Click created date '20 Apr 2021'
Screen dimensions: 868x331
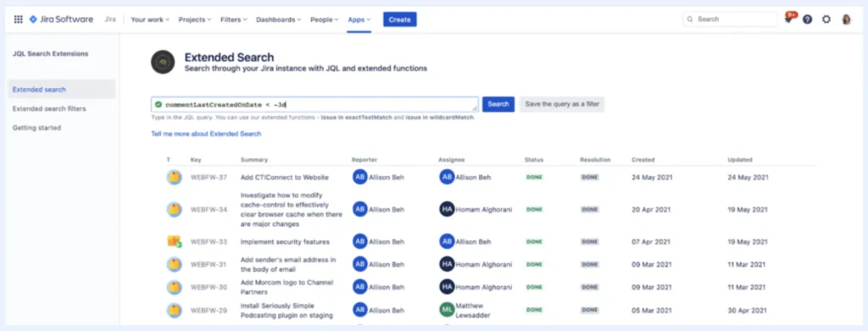[x=650, y=209]
